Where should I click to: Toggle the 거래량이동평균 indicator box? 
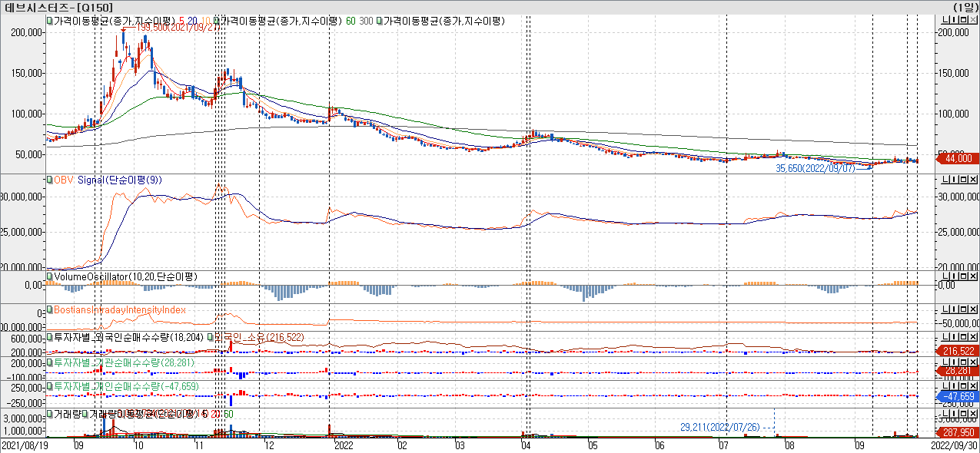pyautogui.click(x=85, y=414)
